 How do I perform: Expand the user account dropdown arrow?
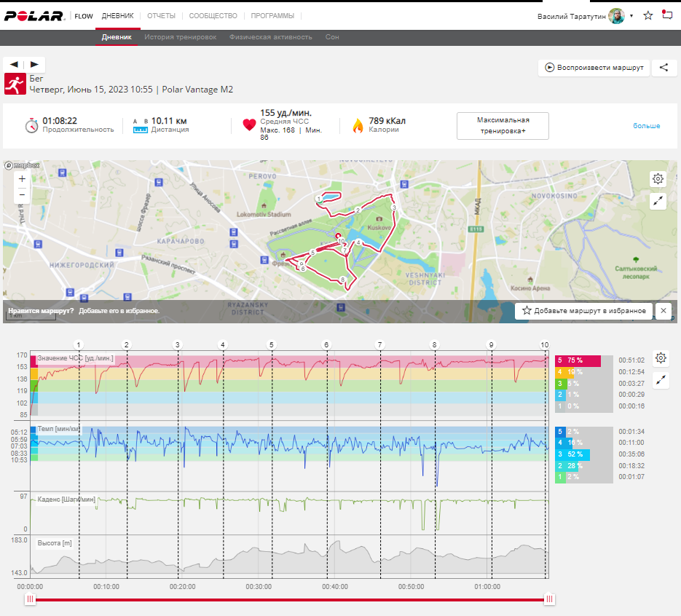coord(631,16)
